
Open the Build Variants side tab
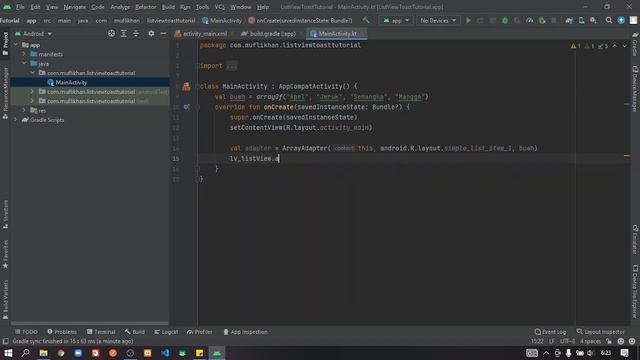coord(5,300)
